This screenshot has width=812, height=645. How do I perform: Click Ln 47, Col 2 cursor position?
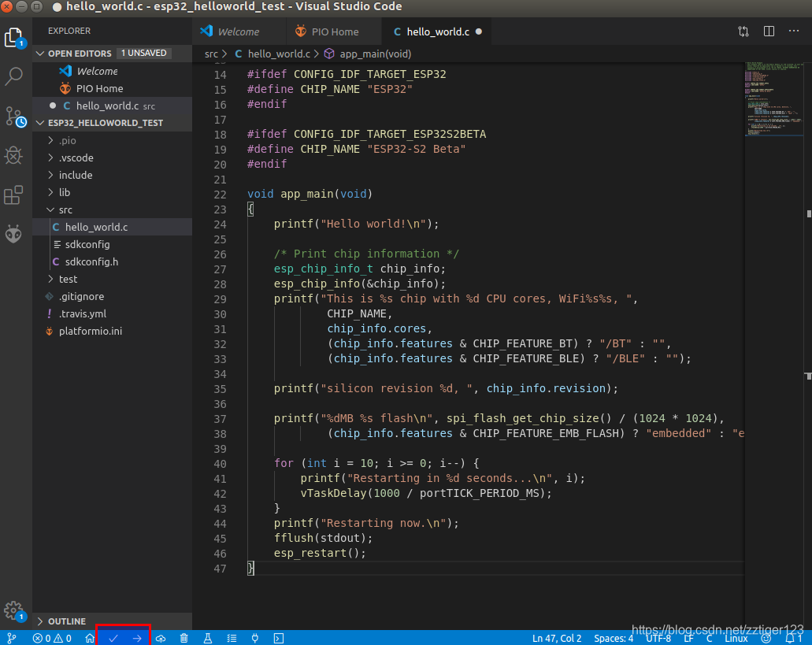pos(557,638)
